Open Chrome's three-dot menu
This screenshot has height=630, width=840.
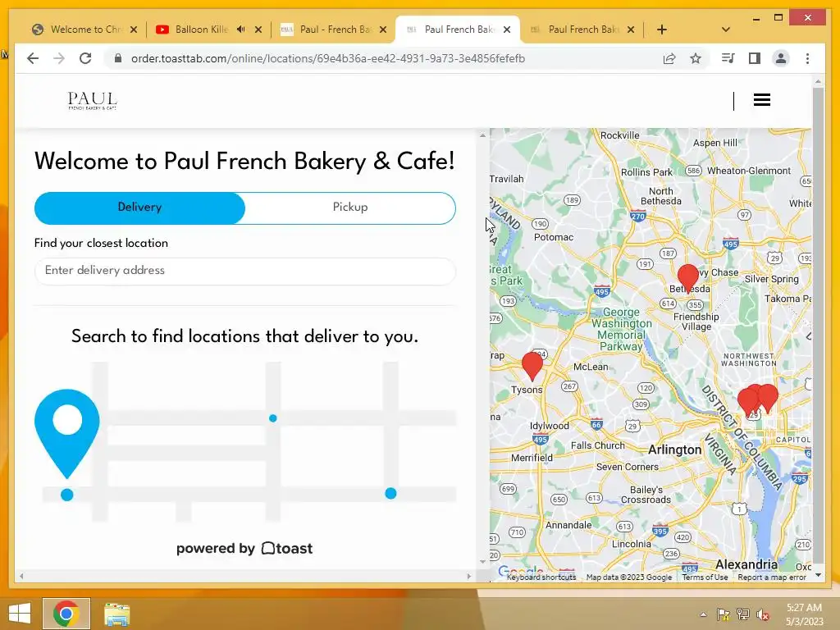coord(807,58)
